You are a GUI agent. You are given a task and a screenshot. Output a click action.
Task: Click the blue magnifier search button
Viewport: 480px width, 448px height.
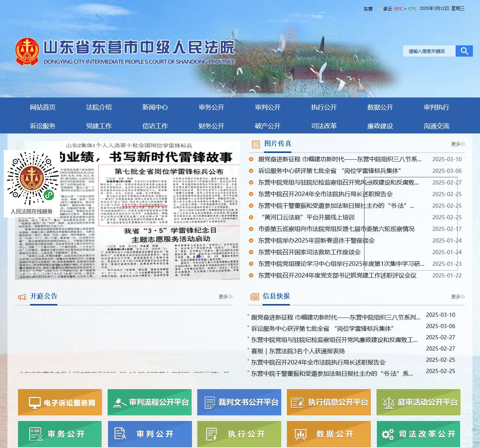tap(464, 51)
